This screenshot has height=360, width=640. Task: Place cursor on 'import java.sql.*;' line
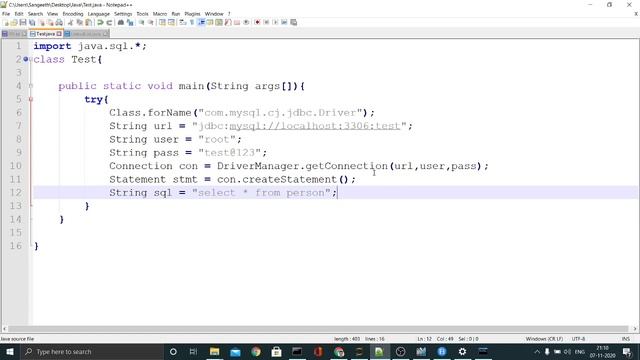pyautogui.click(x=90, y=46)
